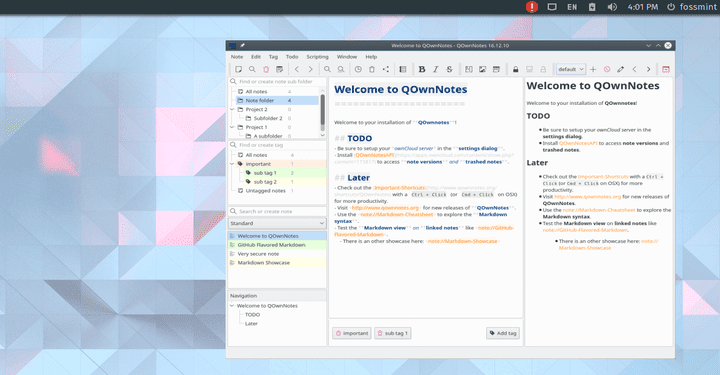Image resolution: width=720 pixels, height=375 pixels.
Task: Open the Standard sort dropdown
Action: point(277,223)
